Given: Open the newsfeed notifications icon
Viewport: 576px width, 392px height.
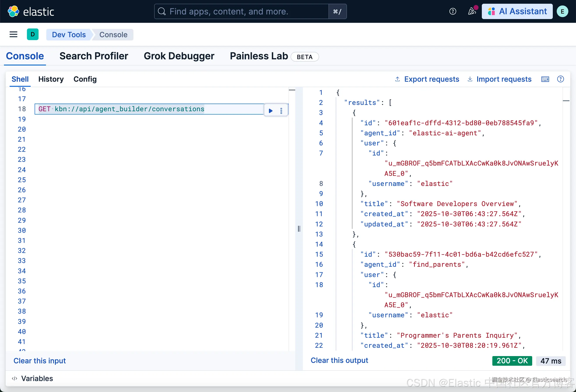Looking at the screenshot, I should 472,11.
